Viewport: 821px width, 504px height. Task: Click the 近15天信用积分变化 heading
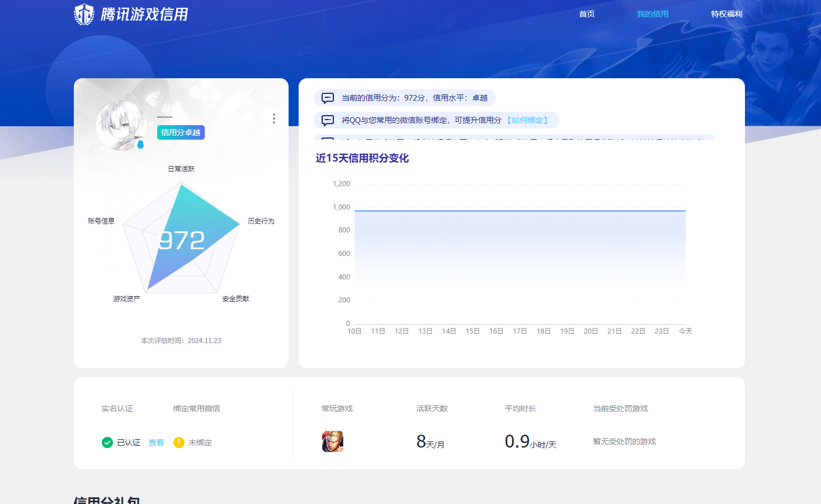(362, 158)
